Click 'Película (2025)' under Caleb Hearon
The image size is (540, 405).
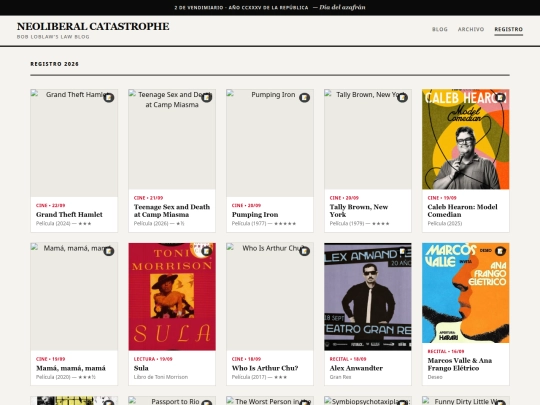tap(445, 224)
